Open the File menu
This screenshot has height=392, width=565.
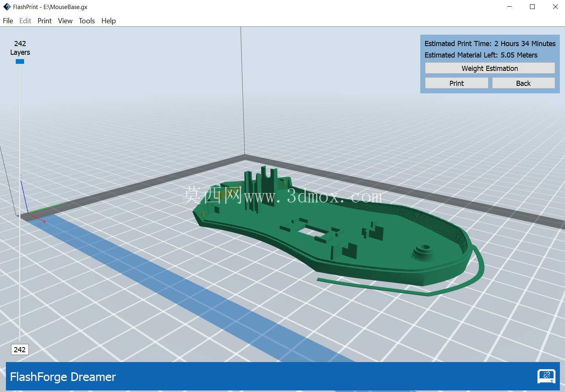pyautogui.click(x=8, y=21)
